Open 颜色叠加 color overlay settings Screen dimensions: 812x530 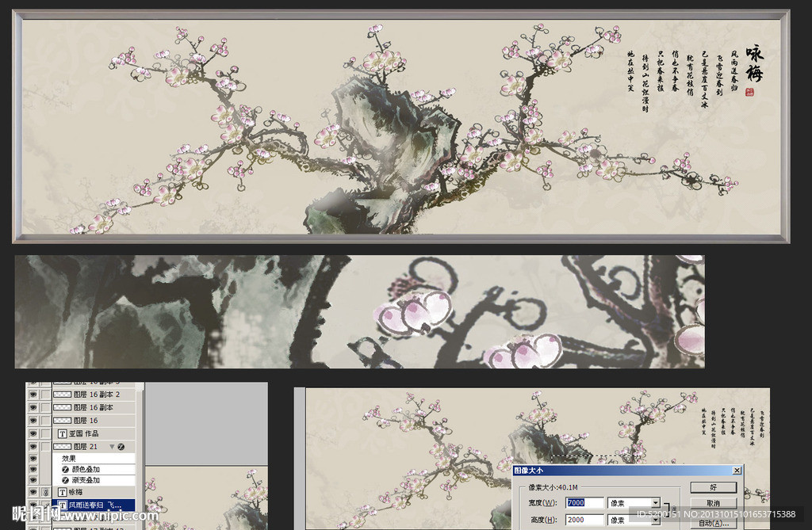tap(86, 470)
